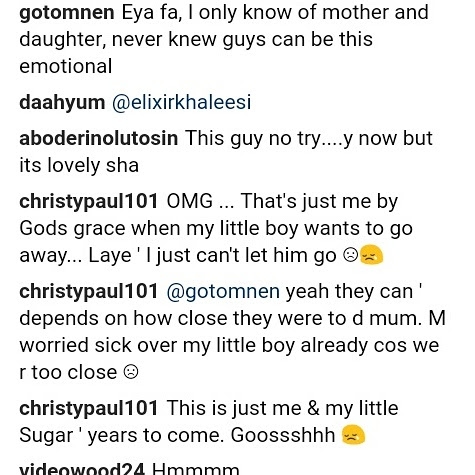Open christypaul101's profile on OMG comment
Screen dimensions: 475x475
click(89, 202)
